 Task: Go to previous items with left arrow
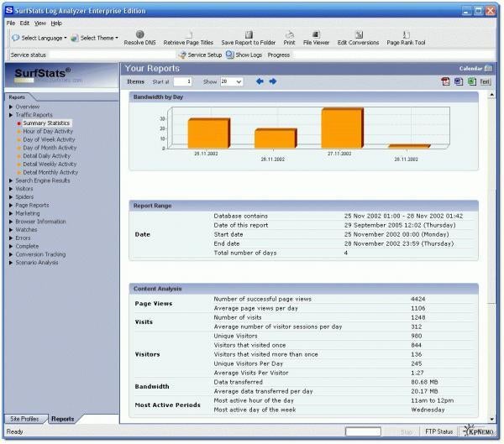click(x=260, y=81)
